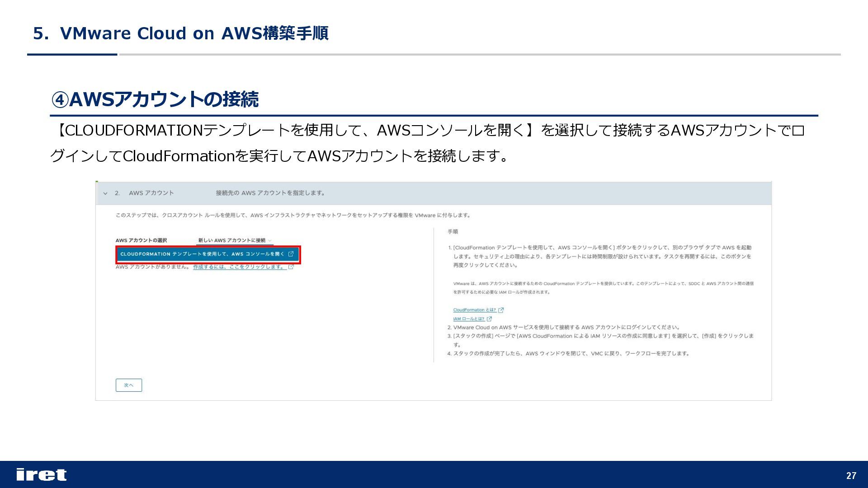The width and height of the screenshot is (868, 488).
Task: Click the external-link icon inside the CLOUDFORMATION button
Action: pyautogui.click(x=291, y=254)
